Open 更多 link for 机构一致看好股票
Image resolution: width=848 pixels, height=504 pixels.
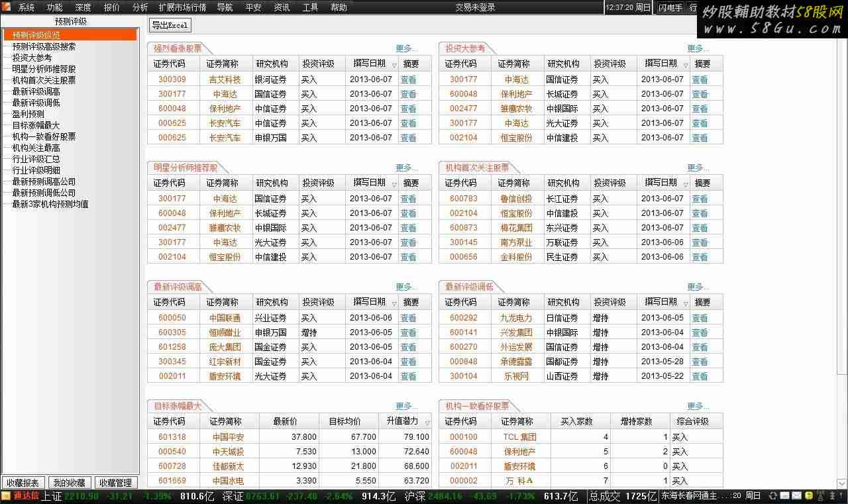(x=698, y=406)
